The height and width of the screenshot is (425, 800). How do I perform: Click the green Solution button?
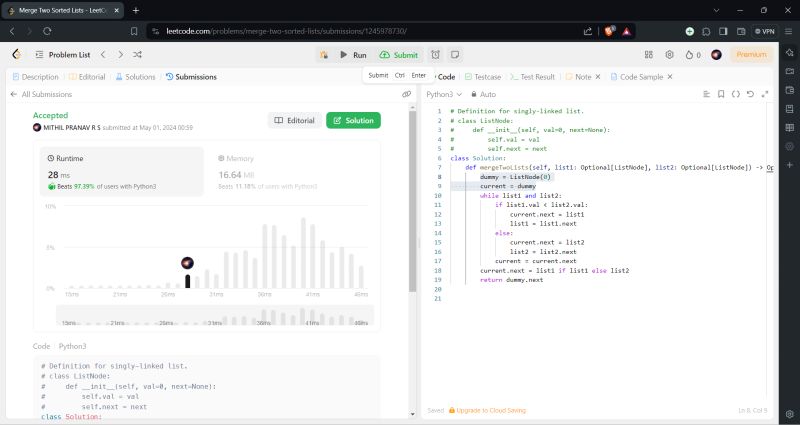[354, 120]
